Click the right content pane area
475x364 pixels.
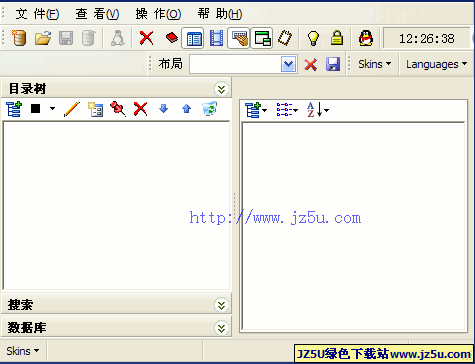tap(353, 226)
